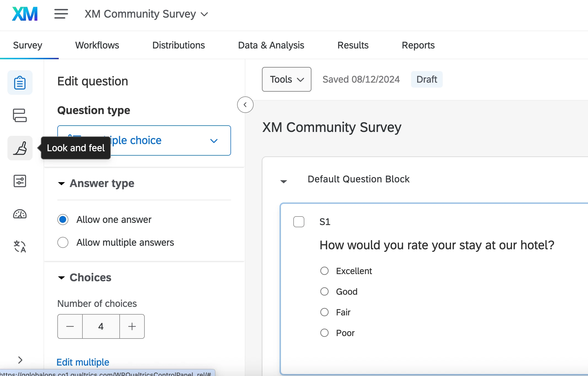Select the Builder clipboard icon in sidebar
Viewport: 588px width, 376px height.
click(20, 83)
